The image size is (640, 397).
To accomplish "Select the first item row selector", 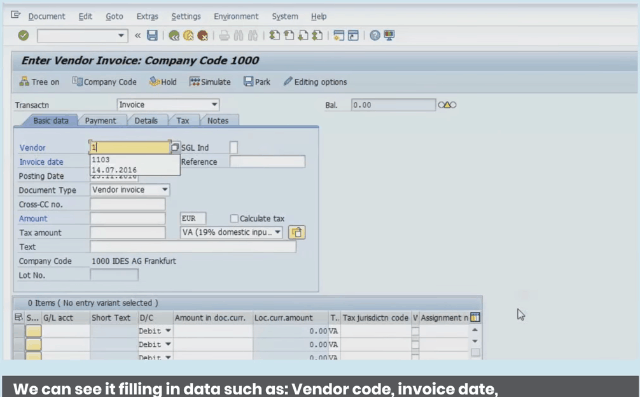I will point(19,331).
